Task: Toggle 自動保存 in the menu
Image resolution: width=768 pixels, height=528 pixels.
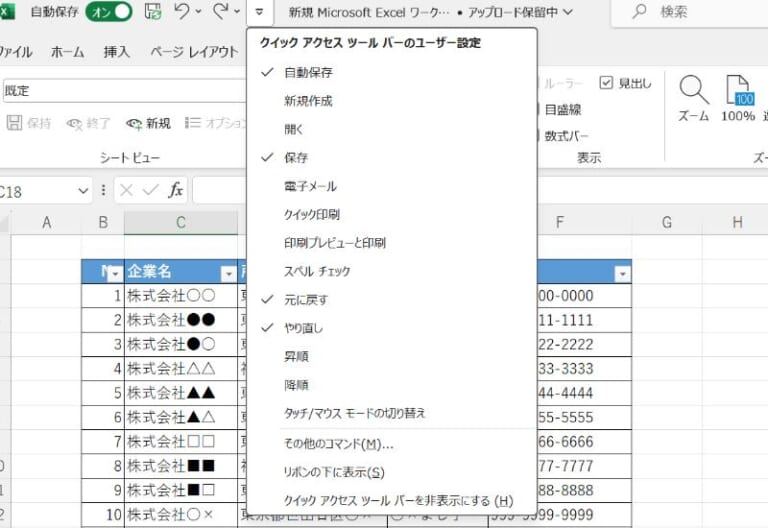Action: (x=392, y=72)
